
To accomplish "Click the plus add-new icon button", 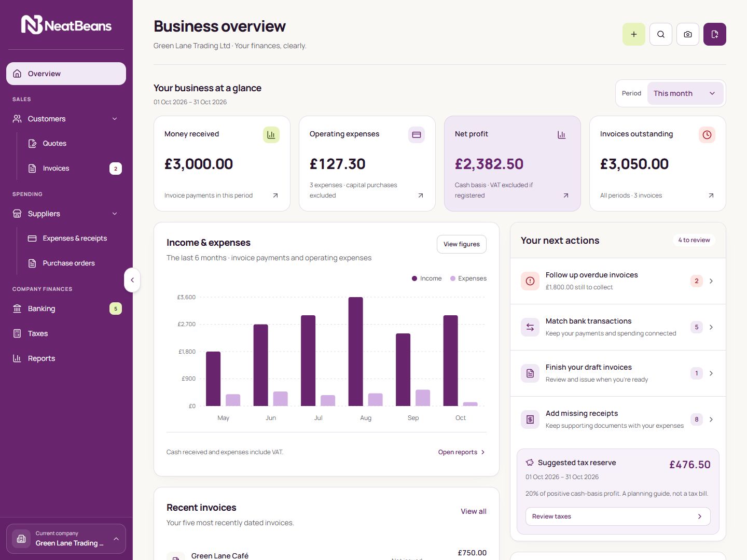I will click(x=634, y=34).
